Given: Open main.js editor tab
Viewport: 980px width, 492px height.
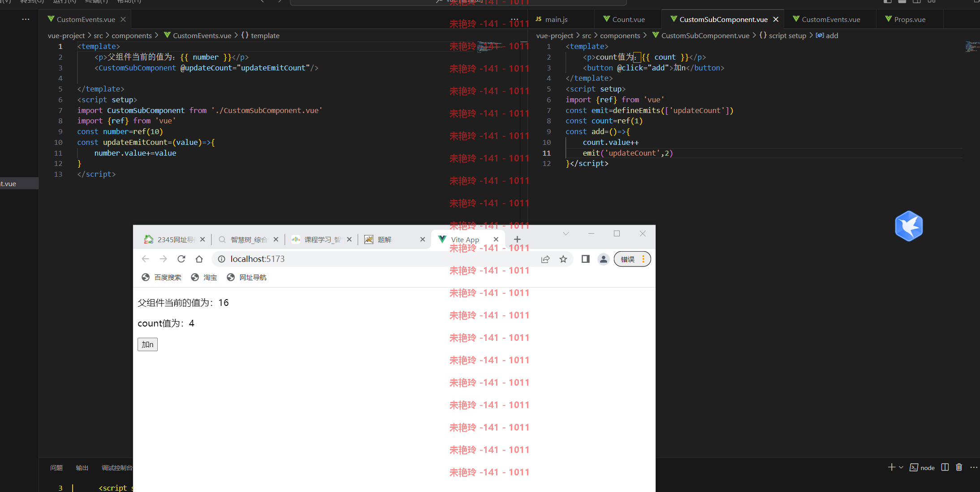Looking at the screenshot, I should coord(561,19).
